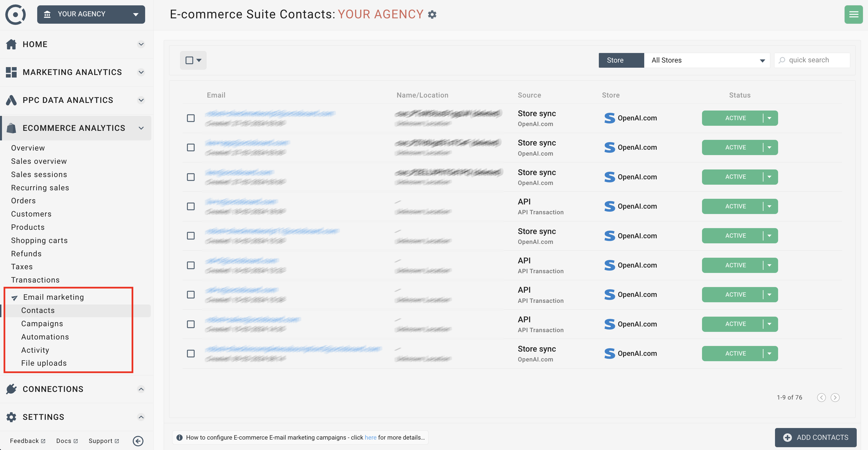This screenshot has height=450, width=868.
Task: Tick checkbox for fifth contact row
Action: pyautogui.click(x=191, y=236)
